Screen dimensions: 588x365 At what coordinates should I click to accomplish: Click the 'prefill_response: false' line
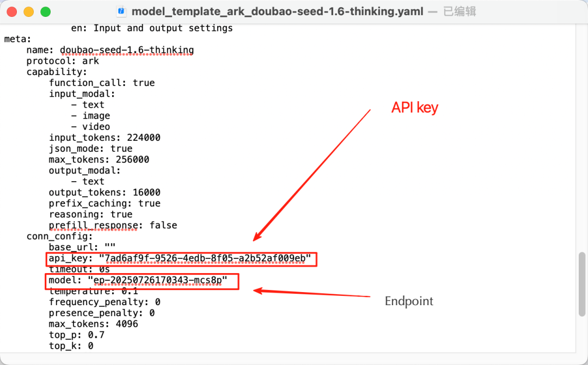(x=113, y=225)
